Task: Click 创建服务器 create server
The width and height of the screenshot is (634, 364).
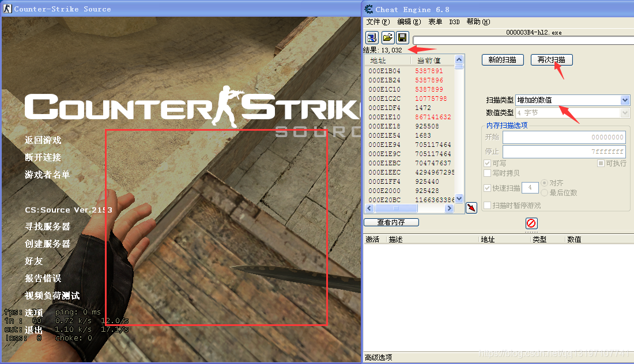Action: point(48,244)
